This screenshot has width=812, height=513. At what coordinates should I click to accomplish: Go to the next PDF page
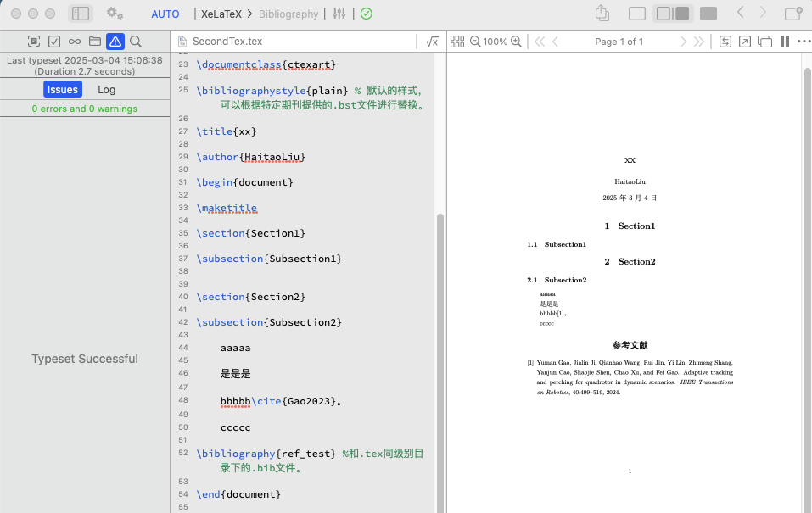pyautogui.click(x=683, y=42)
